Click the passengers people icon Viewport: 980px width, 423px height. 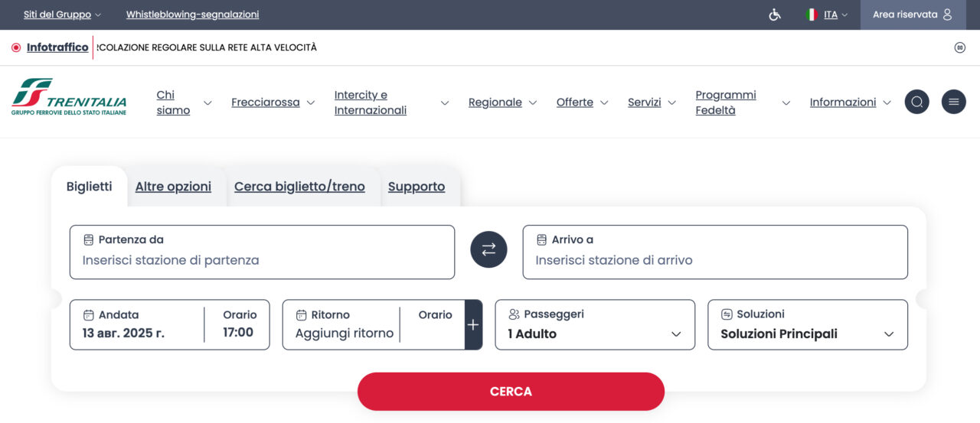pyautogui.click(x=514, y=314)
